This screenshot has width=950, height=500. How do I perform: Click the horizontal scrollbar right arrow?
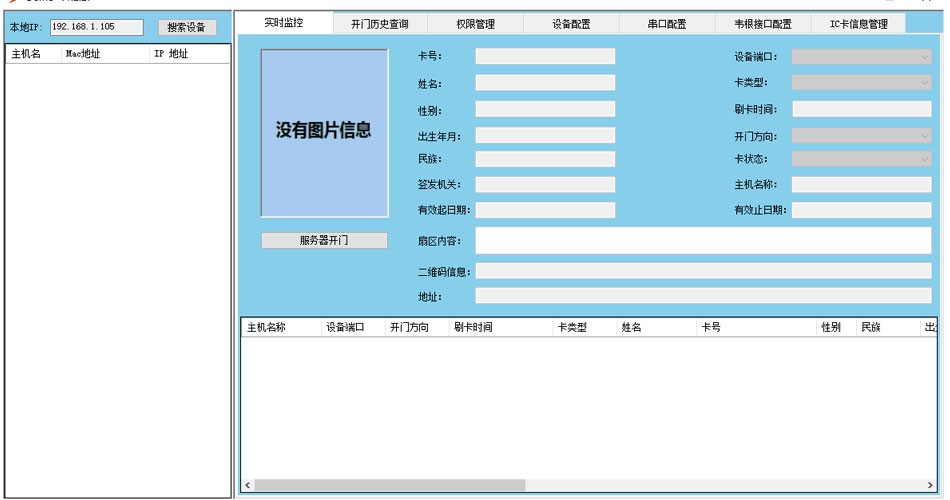click(x=931, y=485)
